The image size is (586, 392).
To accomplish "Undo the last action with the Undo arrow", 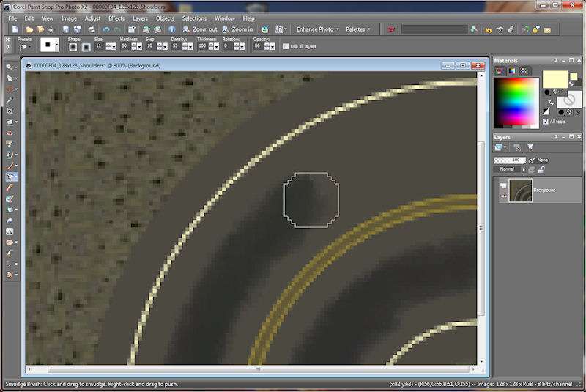I will point(105,29).
